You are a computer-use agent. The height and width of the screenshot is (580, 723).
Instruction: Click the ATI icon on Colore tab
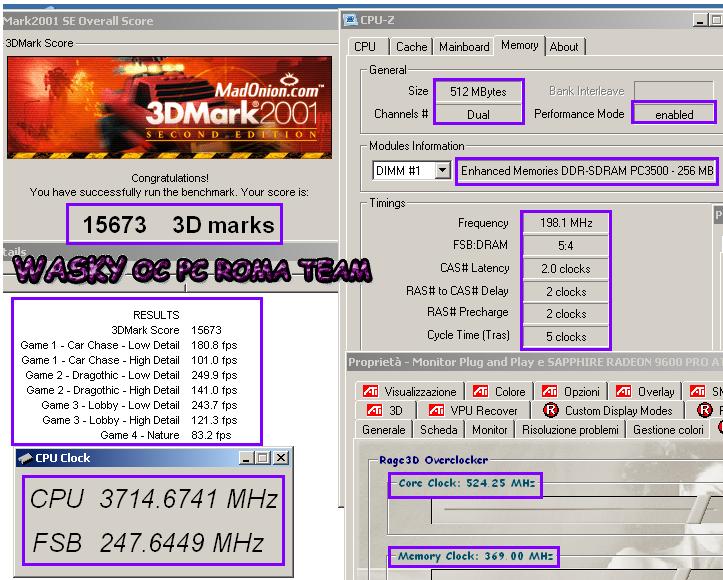(x=480, y=391)
